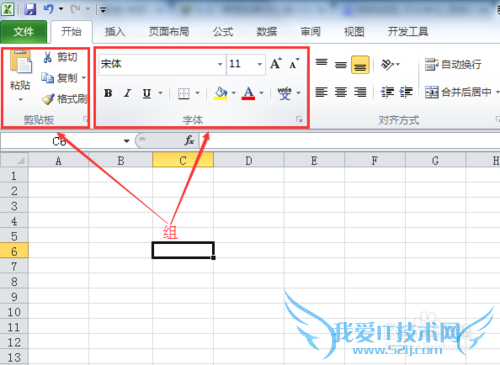The image size is (500, 365).
Task: Align text left
Action: 322,92
